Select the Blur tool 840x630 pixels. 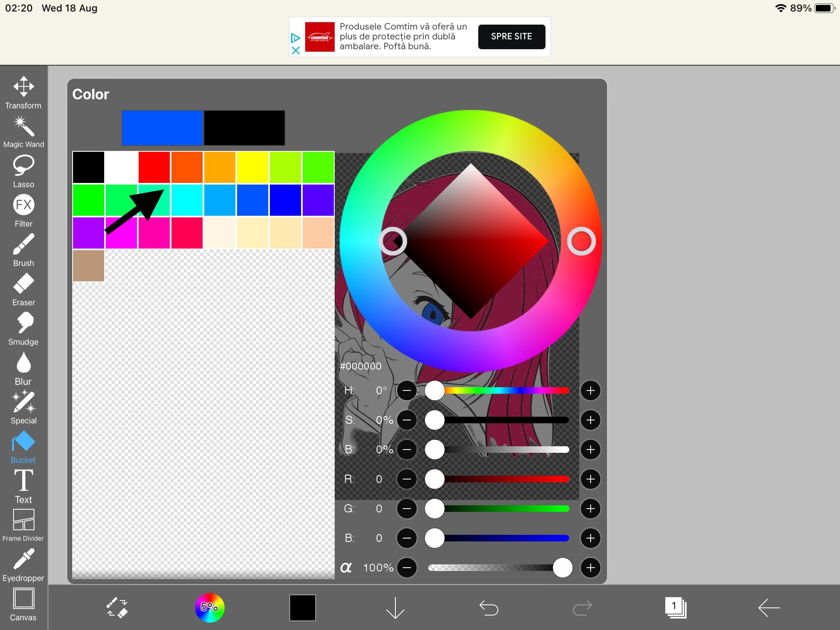23,368
